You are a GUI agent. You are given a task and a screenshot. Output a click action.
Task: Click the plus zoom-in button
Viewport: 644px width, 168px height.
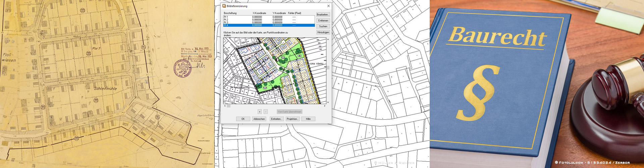260,112
